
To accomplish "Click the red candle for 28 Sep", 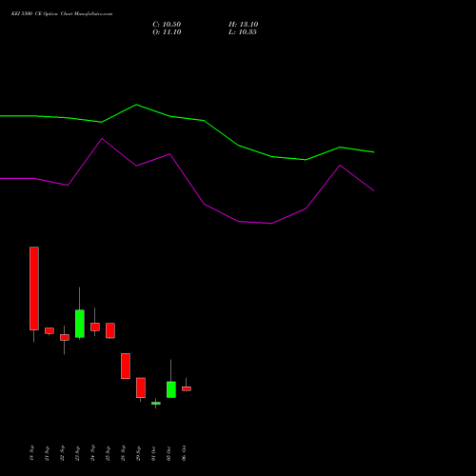I will (126, 366).
